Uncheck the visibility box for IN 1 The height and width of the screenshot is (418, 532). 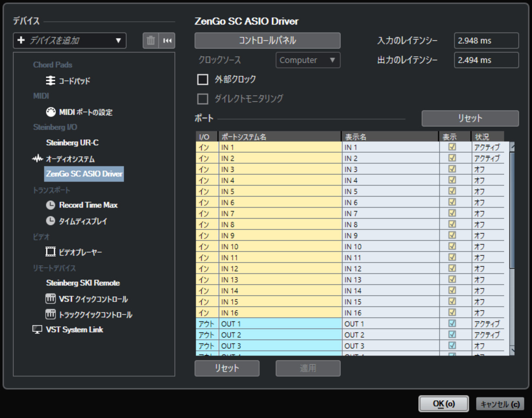452,147
